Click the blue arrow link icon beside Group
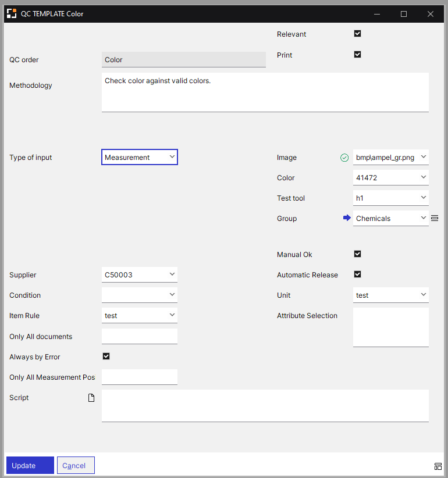The height and width of the screenshot is (478, 448). pos(347,218)
